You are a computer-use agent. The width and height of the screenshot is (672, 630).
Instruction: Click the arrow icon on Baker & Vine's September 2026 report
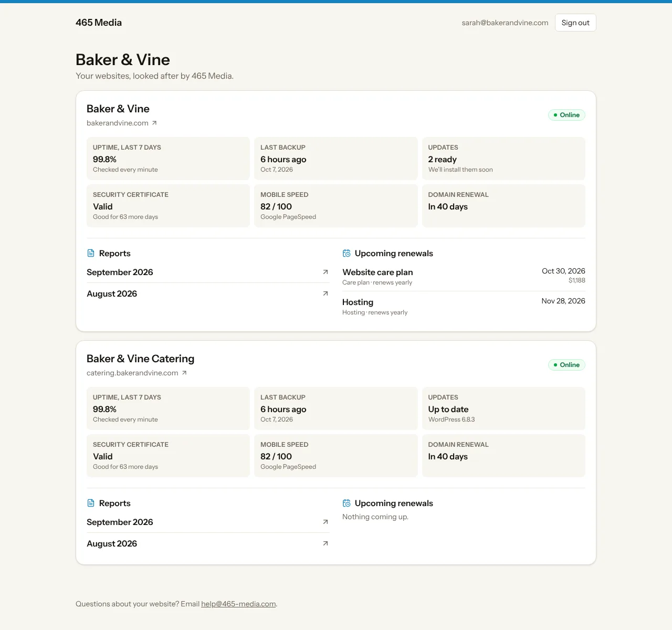click(325, 272)
